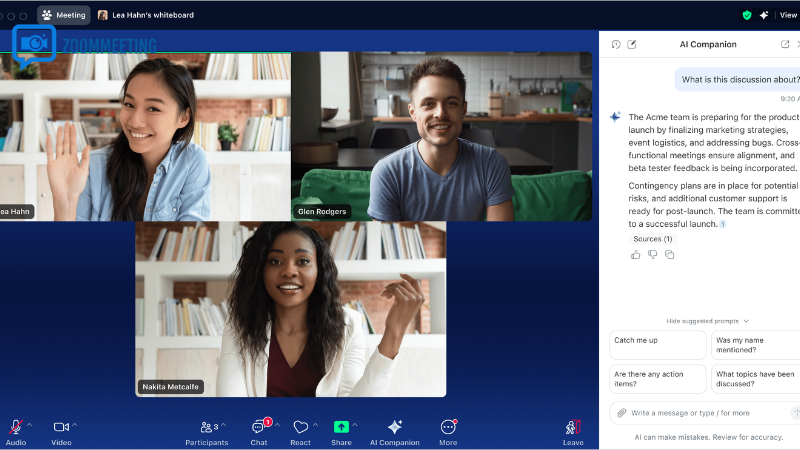Click the green encryption shield icon
The height and width of the screenshot is (450, 800).
(747, 15)
